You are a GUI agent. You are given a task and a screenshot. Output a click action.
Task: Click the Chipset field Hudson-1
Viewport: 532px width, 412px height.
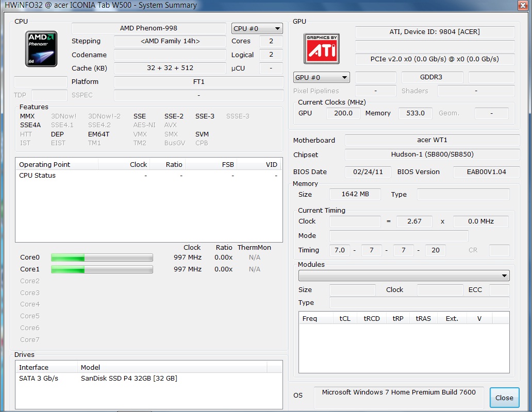coord(432,154)
